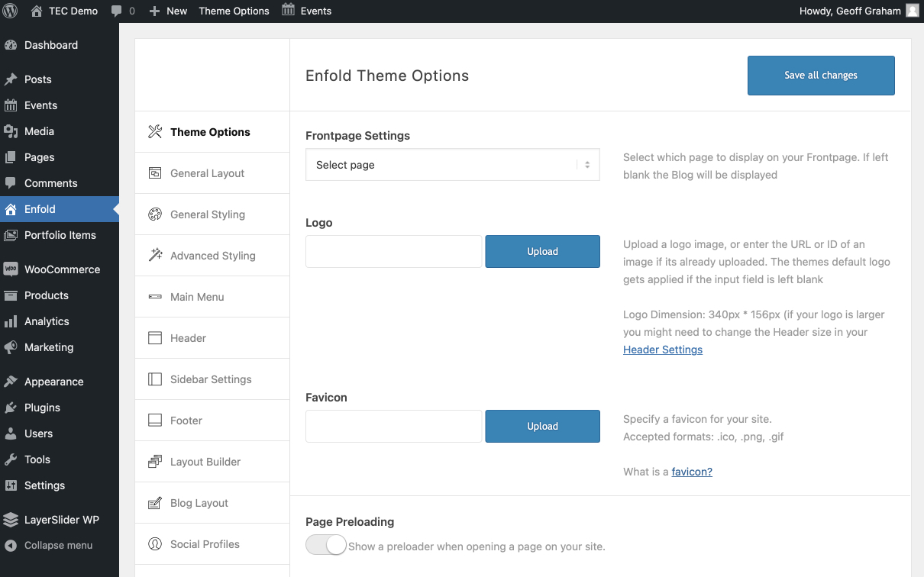
Task: Click the Logo Upload button
Action: coord(543,251)
